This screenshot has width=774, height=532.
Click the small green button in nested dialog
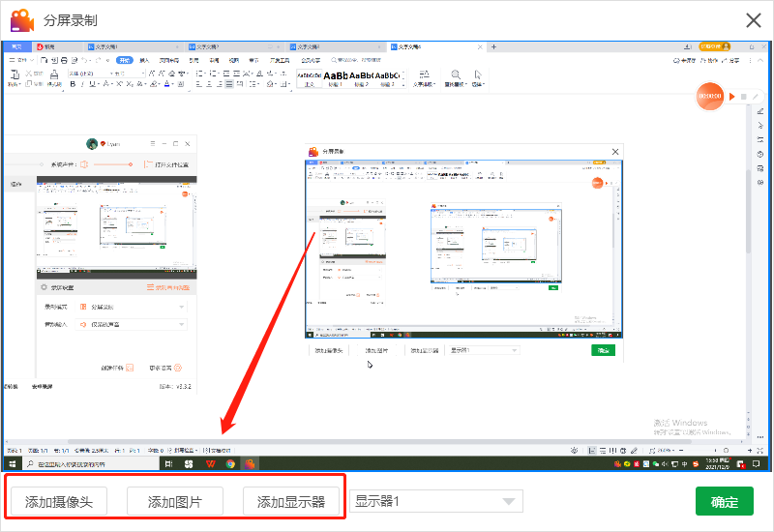tap(603, 350)
